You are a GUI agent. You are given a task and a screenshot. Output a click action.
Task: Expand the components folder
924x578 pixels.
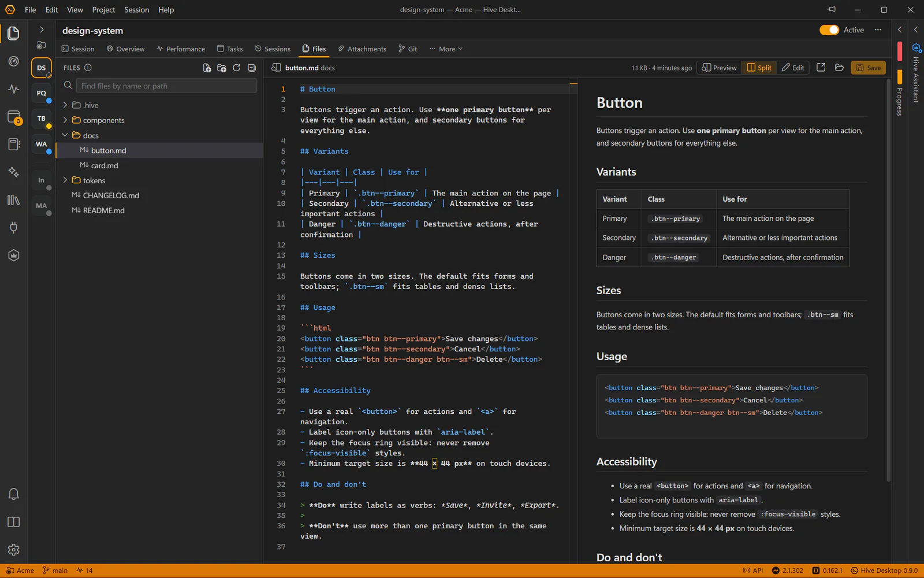[x=65, y=120]
